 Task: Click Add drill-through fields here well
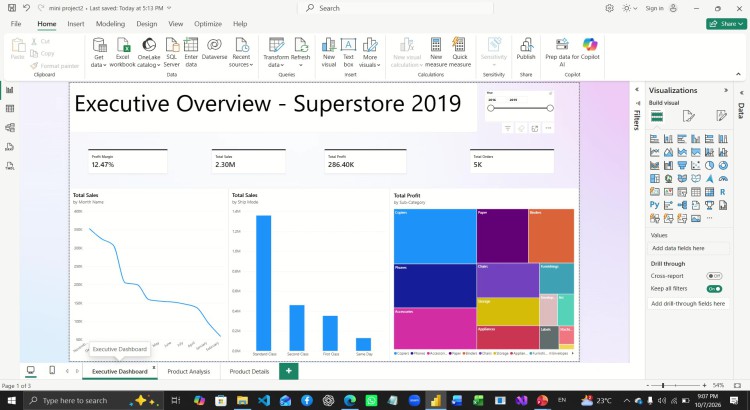[690, 303]
